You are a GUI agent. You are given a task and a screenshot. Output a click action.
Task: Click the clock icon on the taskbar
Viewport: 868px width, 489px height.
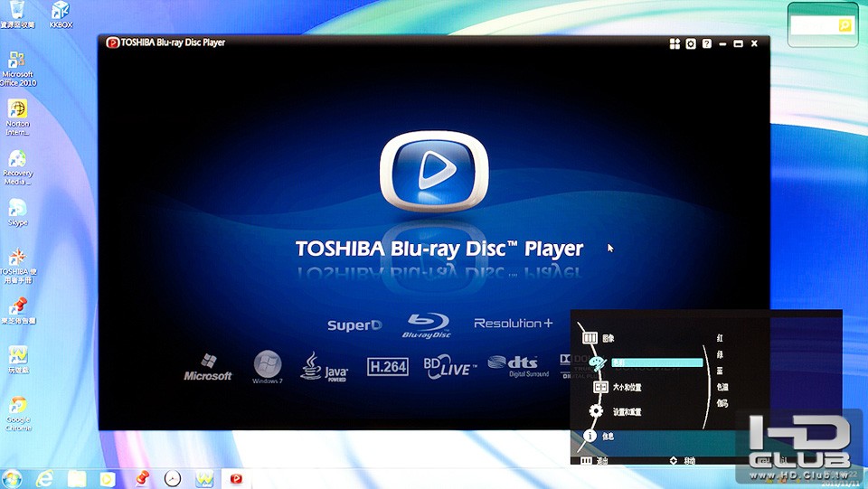(x=173, y=478)
